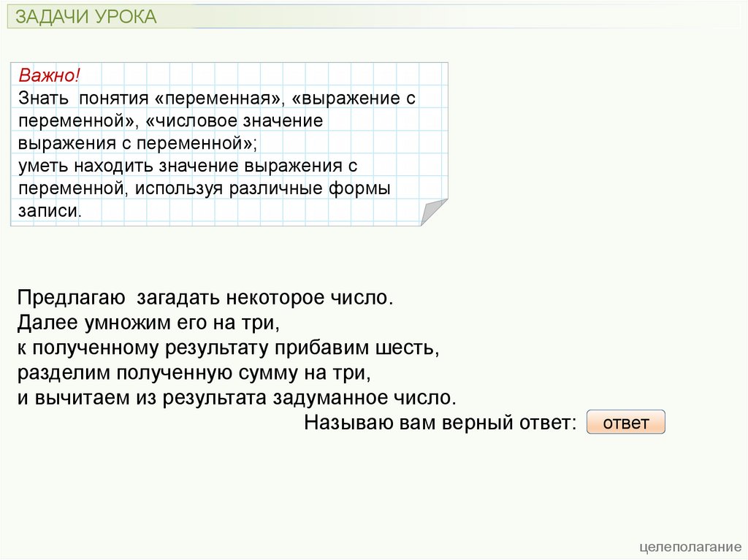Viewport: 748px width, 560px height.
Task: Click the text «Называю вам верный ответ:»
Action: point(440,423)
